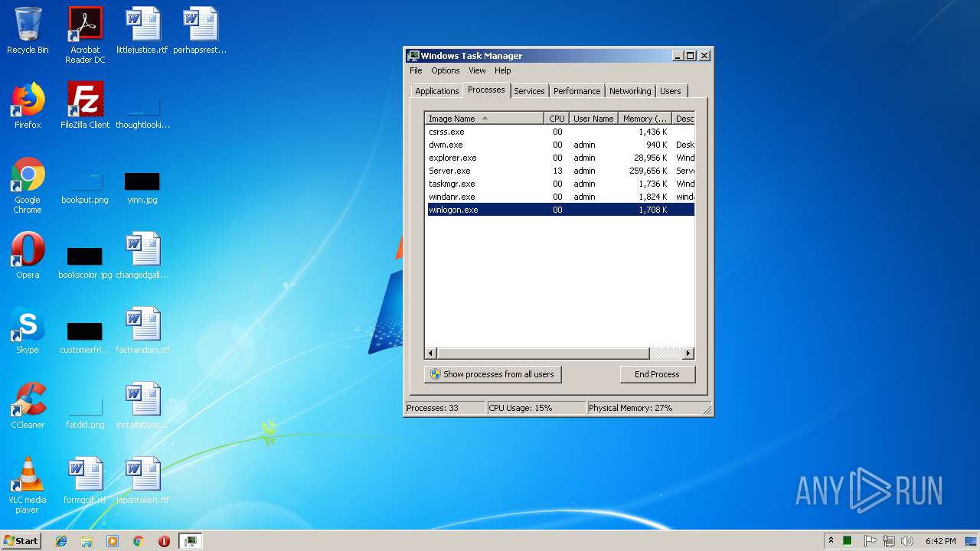Open the Options menu in Task Manager
Screen dimensions: 980x551
pyautogui.click(x=445, y=70)
